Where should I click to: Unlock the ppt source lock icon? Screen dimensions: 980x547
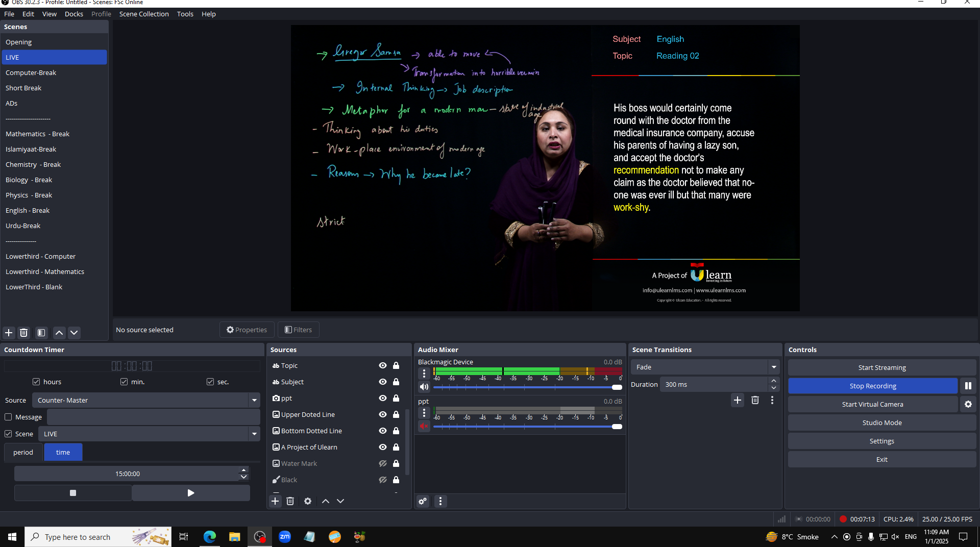click(396, 398)
